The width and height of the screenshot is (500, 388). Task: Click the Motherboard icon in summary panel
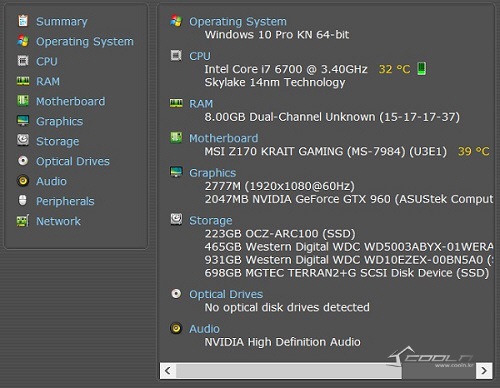[x=176, y=137]
